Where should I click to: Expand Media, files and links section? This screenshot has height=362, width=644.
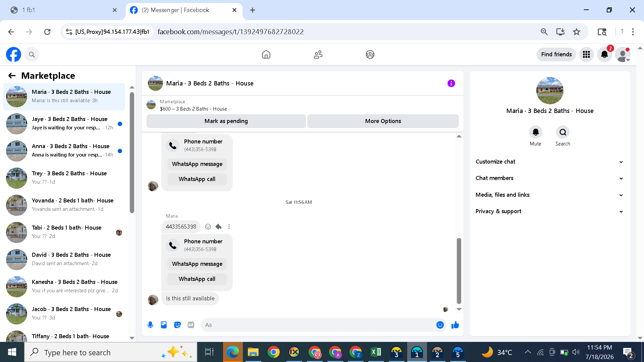[549, 195]
